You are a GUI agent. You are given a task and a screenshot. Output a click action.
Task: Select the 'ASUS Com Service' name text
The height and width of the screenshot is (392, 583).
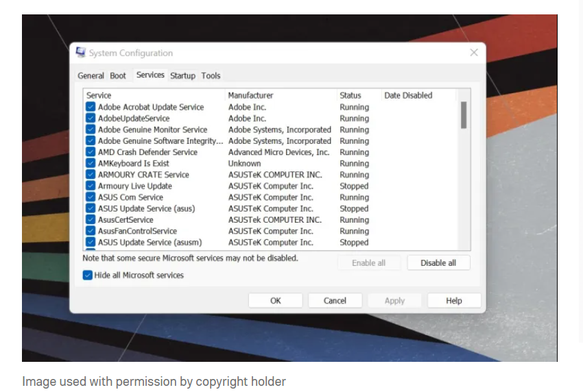[x=130, y=197]
